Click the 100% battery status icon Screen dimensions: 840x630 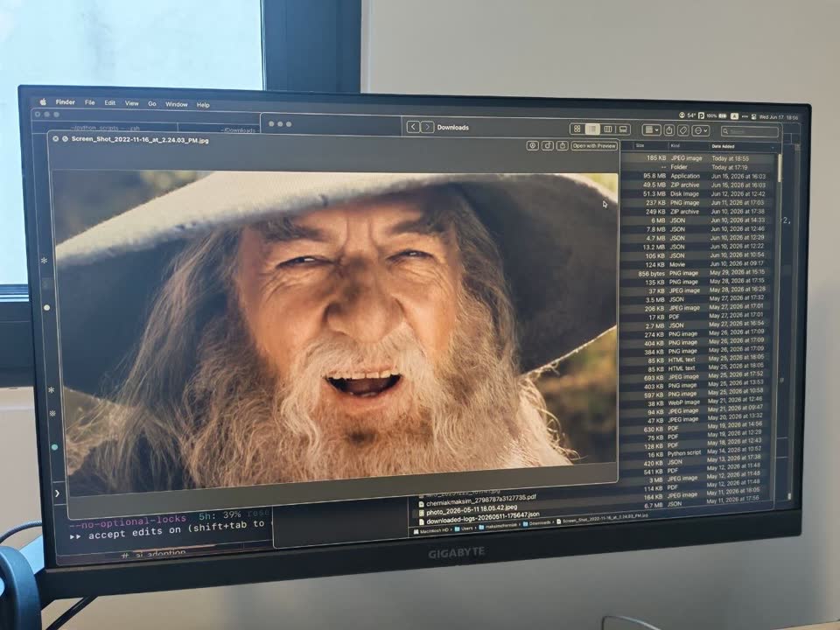(717, 115)
